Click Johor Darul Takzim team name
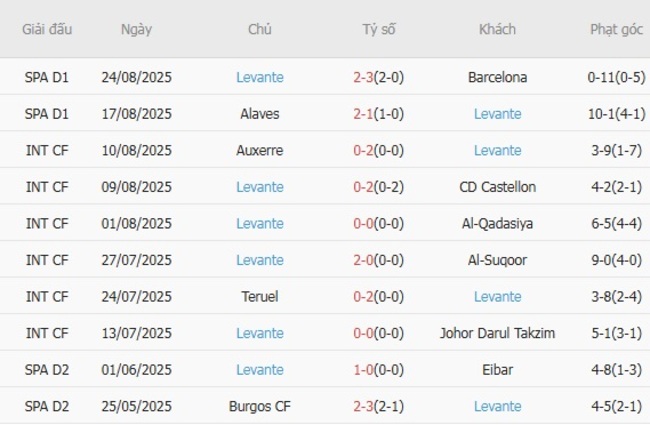650x425 pixels. click(497, 333)
